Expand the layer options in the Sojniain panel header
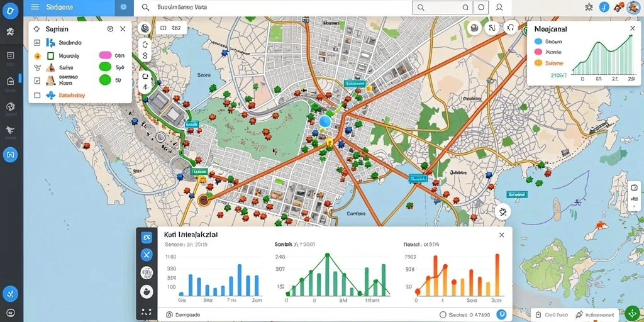Image resolution: width=644 pixels, height=322 pixels. 110,29
